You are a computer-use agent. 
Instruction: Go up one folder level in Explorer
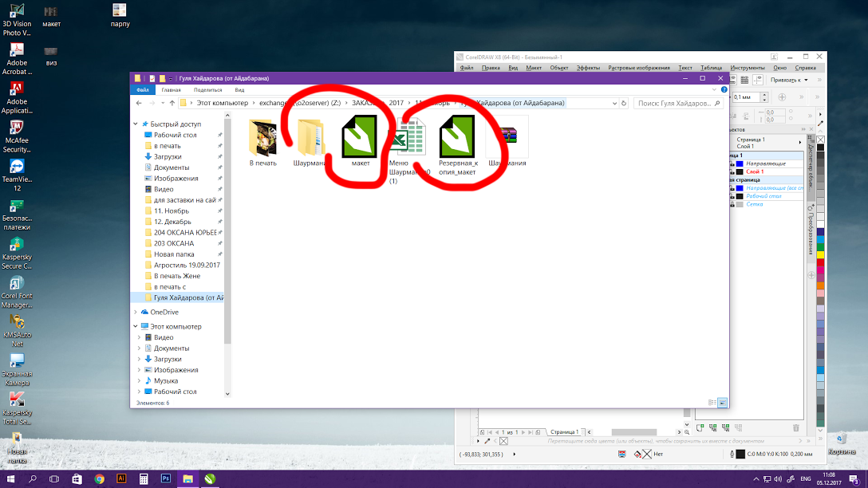[x=172, y=103]
